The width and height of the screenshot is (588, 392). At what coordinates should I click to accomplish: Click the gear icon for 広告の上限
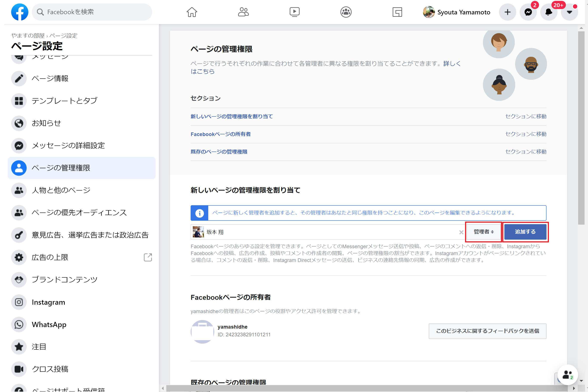(19, 257)
